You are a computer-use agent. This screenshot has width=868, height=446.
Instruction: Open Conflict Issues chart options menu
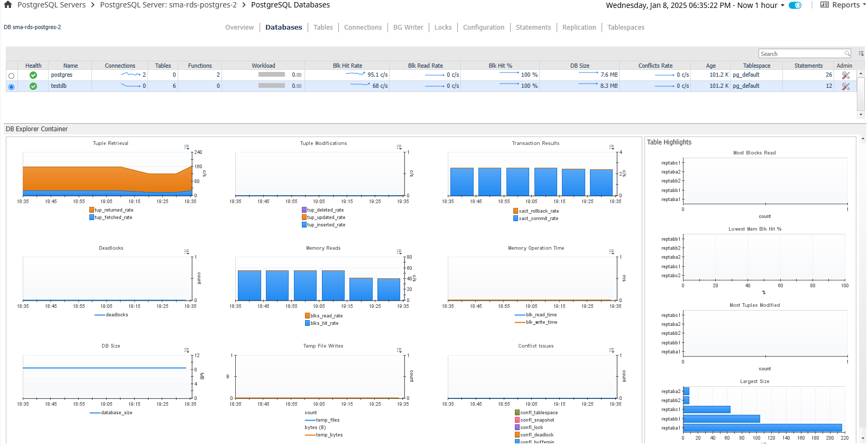click(x=612, y=350)
